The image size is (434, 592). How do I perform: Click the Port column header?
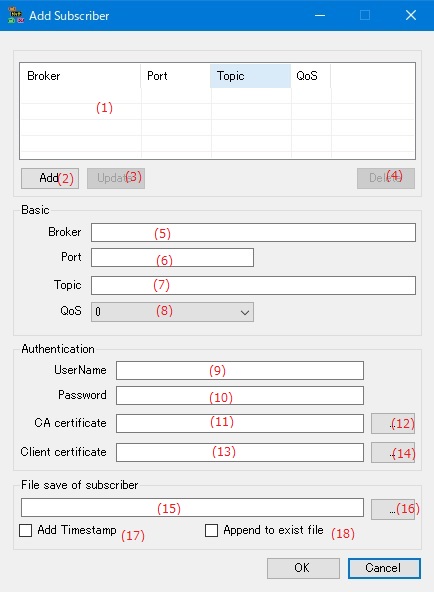tap(175, 76)
